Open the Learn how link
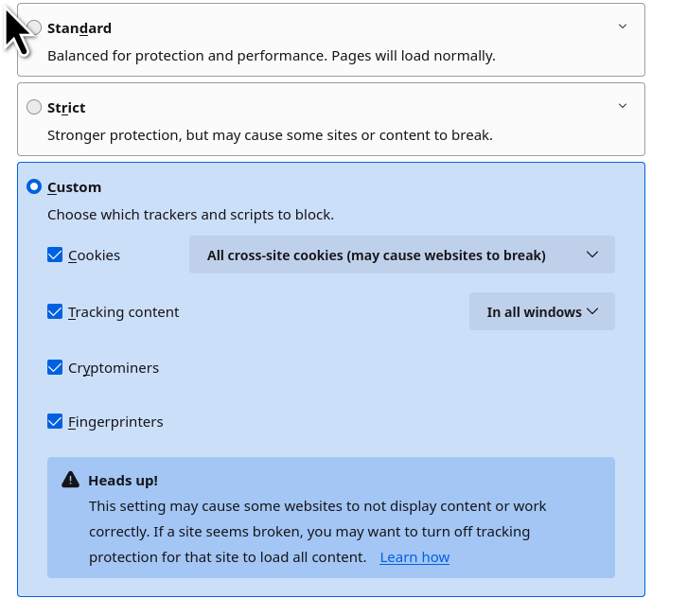 [414, 557]
